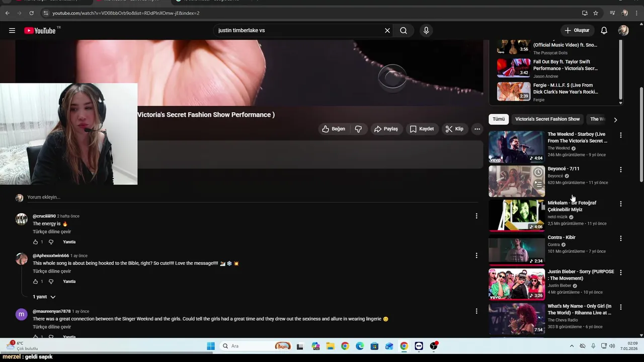Open YouTube notifications bell

click(604, 31)
